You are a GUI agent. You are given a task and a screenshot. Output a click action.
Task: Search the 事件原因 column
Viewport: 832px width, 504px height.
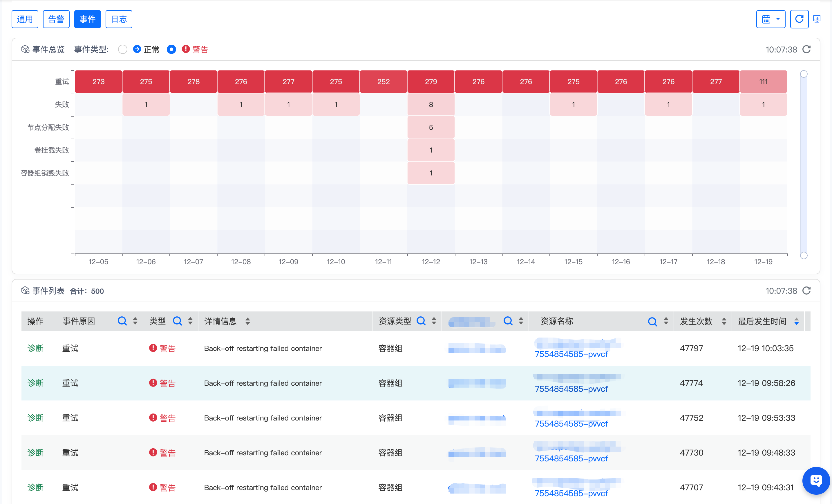(122, 321)
